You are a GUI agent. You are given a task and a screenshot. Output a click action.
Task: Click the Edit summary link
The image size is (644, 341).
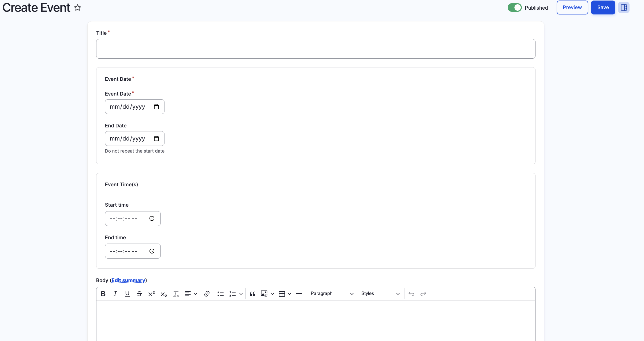[x=128, y=280]
